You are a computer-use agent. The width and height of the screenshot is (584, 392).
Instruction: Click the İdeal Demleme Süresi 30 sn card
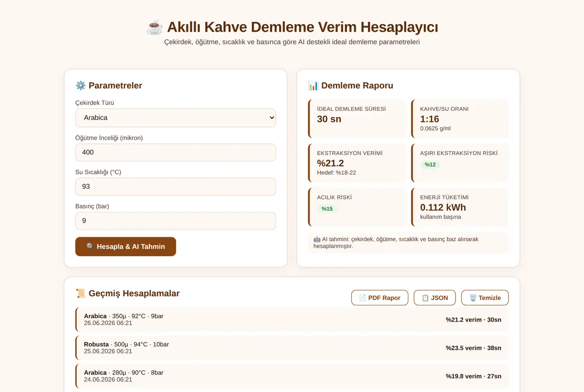[x=357, y=119]
